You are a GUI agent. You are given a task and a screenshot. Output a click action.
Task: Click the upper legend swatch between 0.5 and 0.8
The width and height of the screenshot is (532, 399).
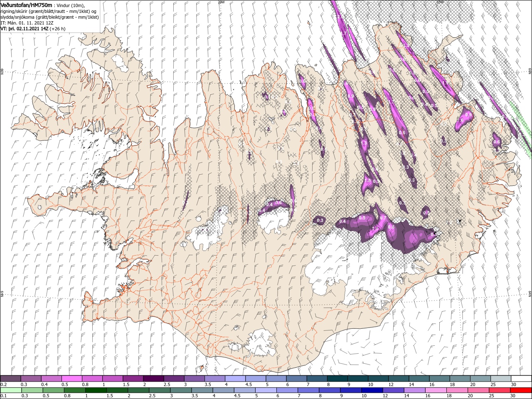(71, 378)
